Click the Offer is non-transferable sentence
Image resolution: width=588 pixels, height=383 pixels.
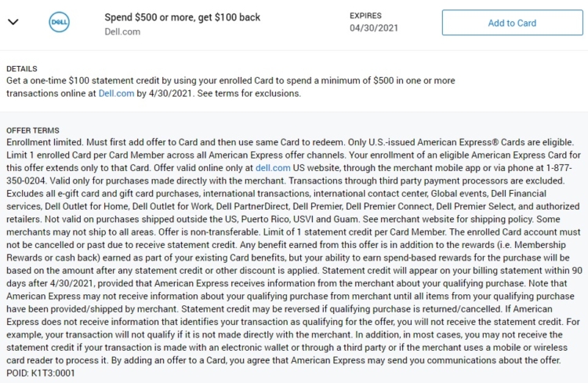coord(209,232)
